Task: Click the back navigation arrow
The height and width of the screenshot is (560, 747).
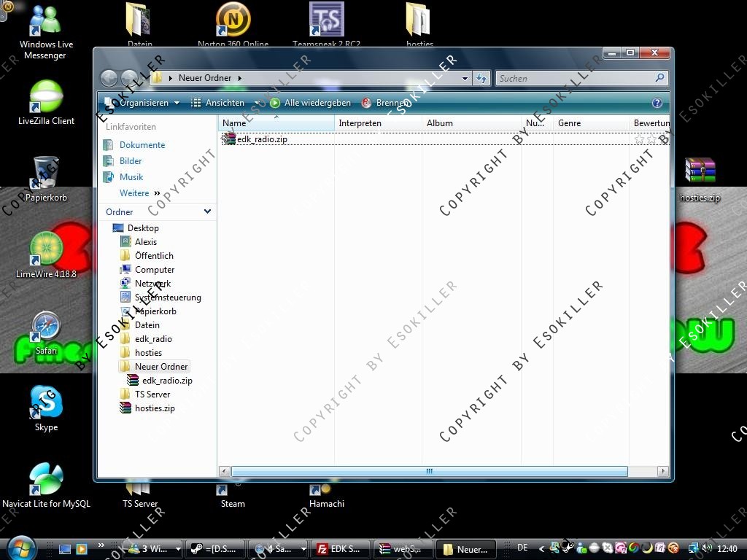Action: (109, 78)
